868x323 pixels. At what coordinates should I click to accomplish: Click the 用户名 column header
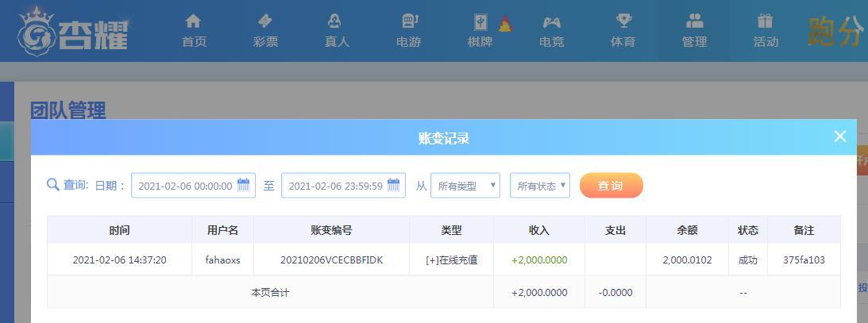[222, 230]
